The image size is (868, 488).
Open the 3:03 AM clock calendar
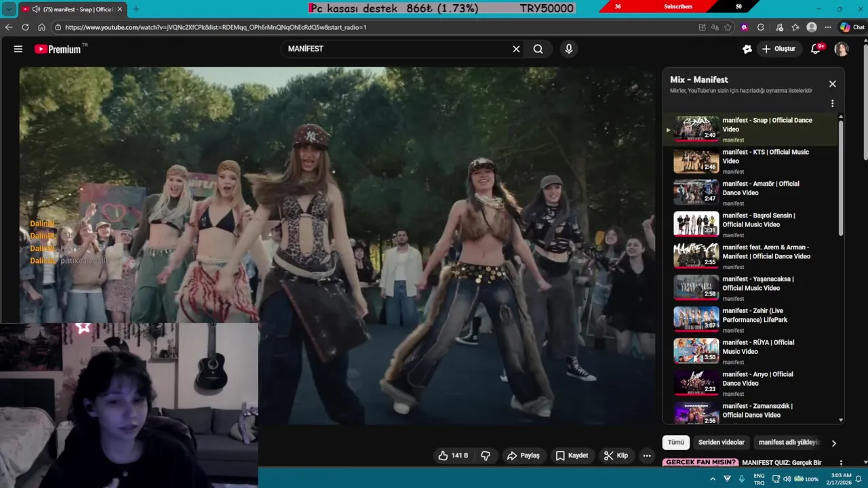pos(840,479)
